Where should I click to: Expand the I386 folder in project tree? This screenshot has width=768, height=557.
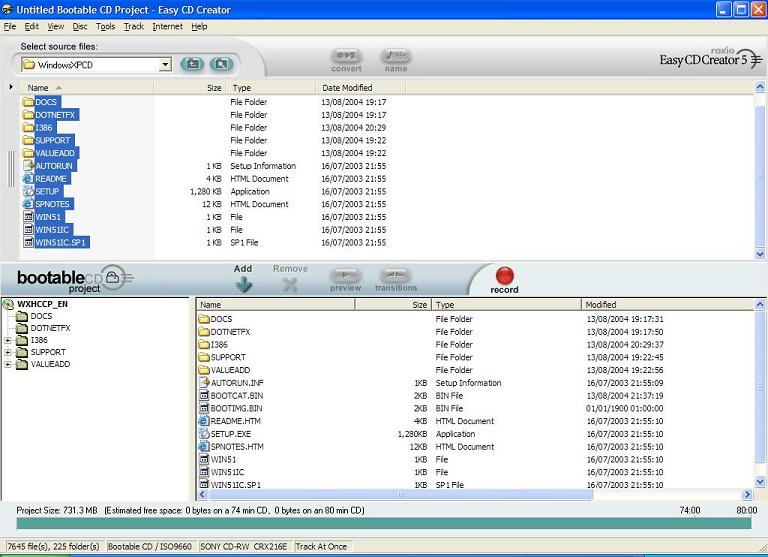tap(8, 340)
